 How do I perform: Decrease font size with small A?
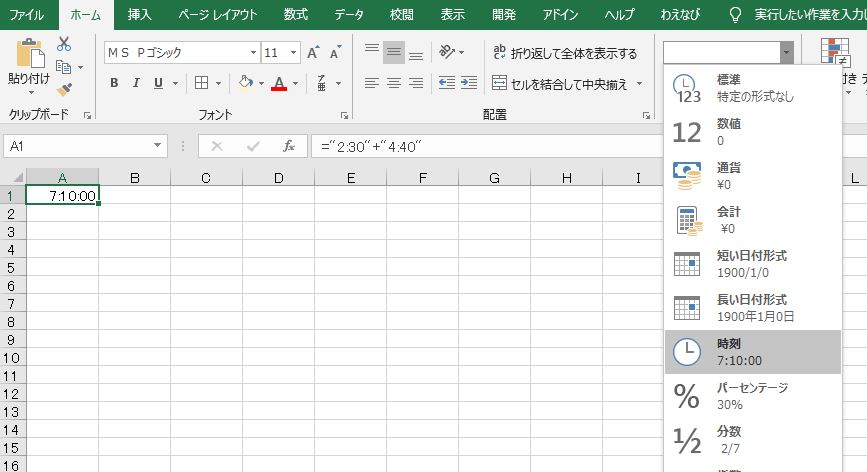click(x=335, y=53)
